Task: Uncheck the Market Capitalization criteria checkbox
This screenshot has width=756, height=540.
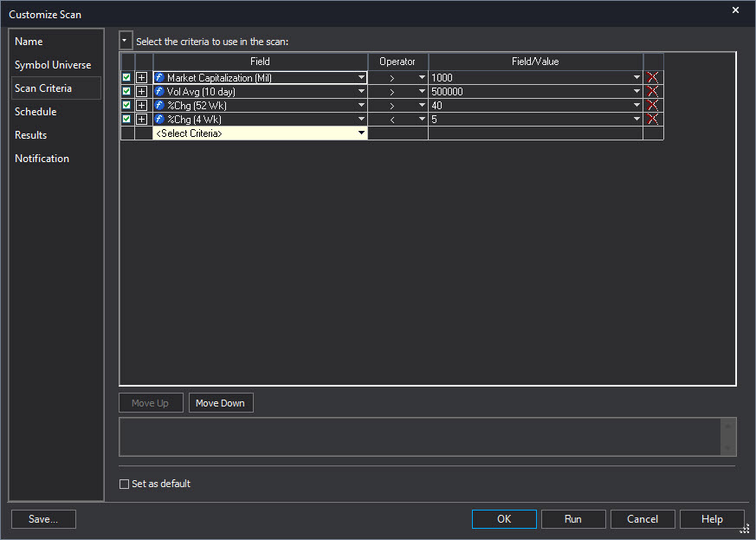Action: pos(126,78)
